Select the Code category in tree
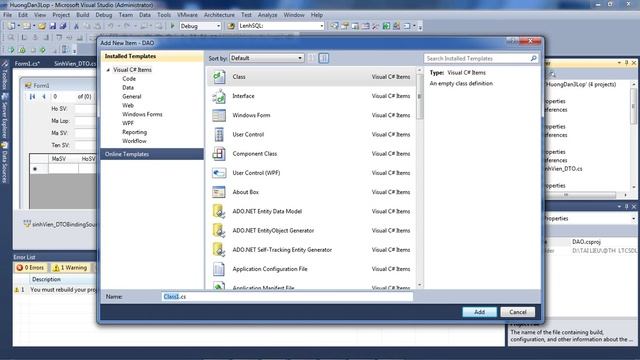640x360 pixels. point(129,79)
